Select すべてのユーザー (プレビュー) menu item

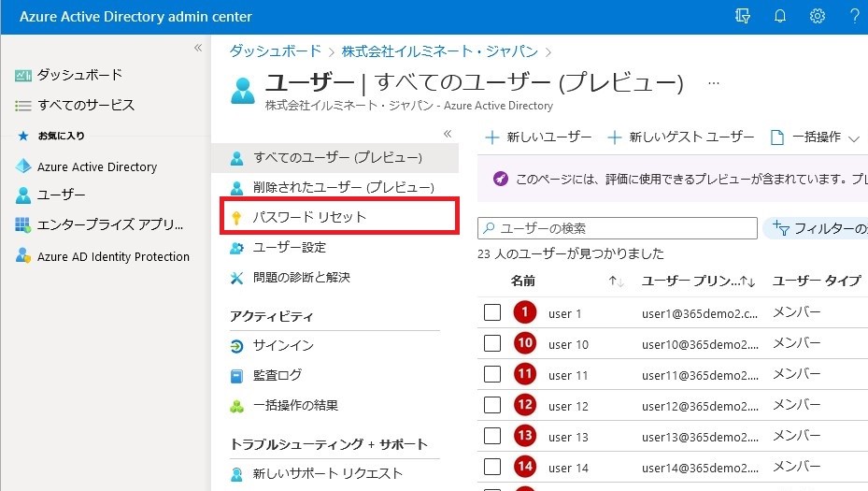(334, 158)
